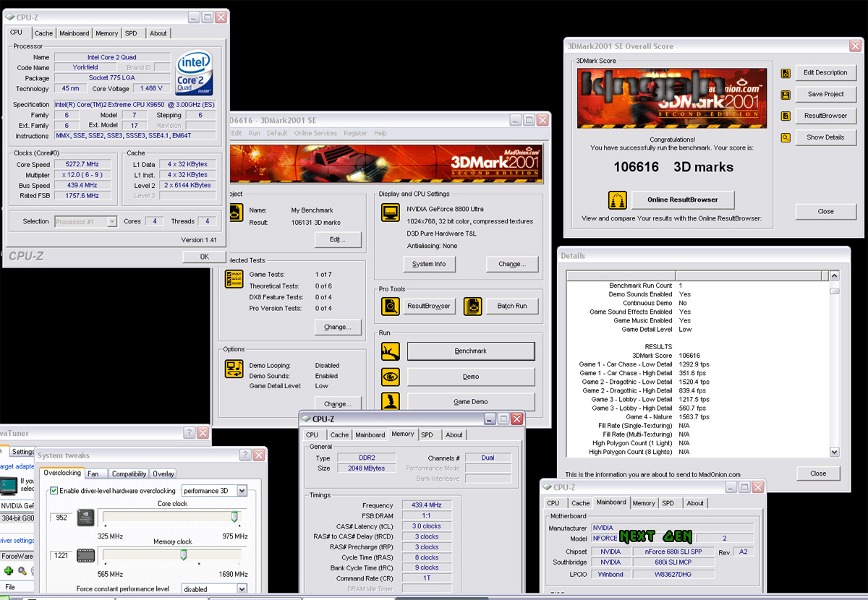The width and height of the screenshot is (868, 600).
Task: Click the CAS# Latency value 3.0 clocks
Action: click(x=427, y=526)
